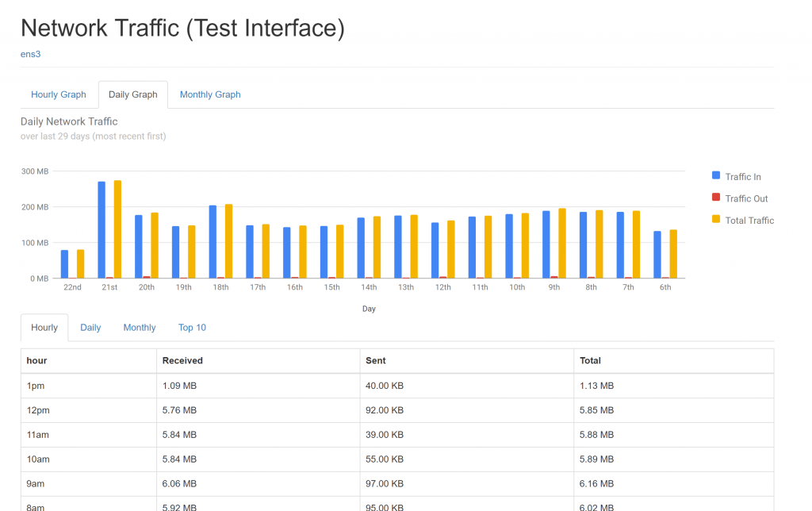Select the Hourly table tab
The width and height of the screenshot is (812, 511).
[44, 328]
